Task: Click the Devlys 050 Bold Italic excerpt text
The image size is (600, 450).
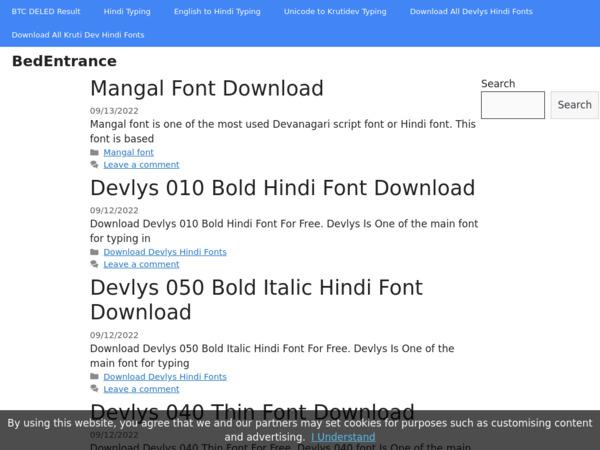Action: click(x=272, y=355)
